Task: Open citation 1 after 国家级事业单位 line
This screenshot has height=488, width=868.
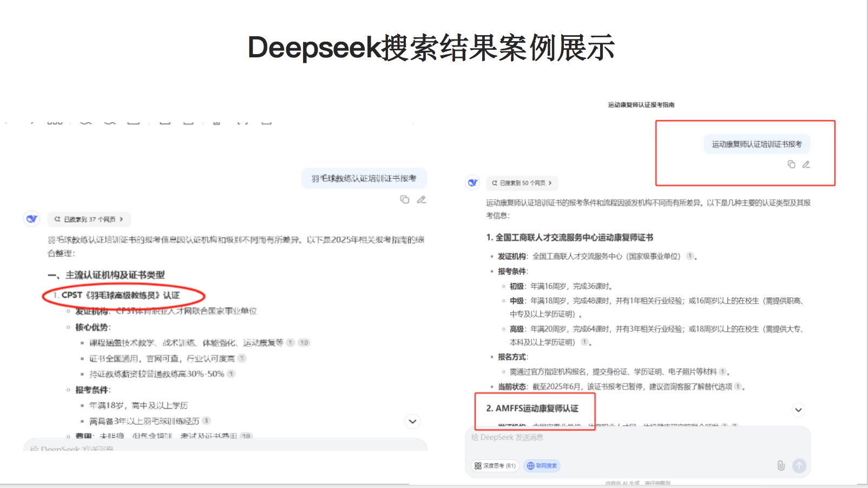Action: pos(690,256)
